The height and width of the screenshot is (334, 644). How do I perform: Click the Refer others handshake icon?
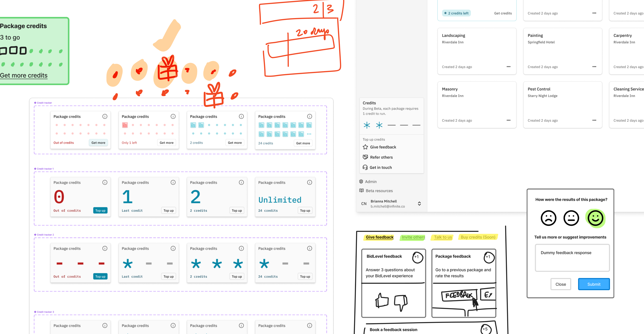click(x=365, y=157)
